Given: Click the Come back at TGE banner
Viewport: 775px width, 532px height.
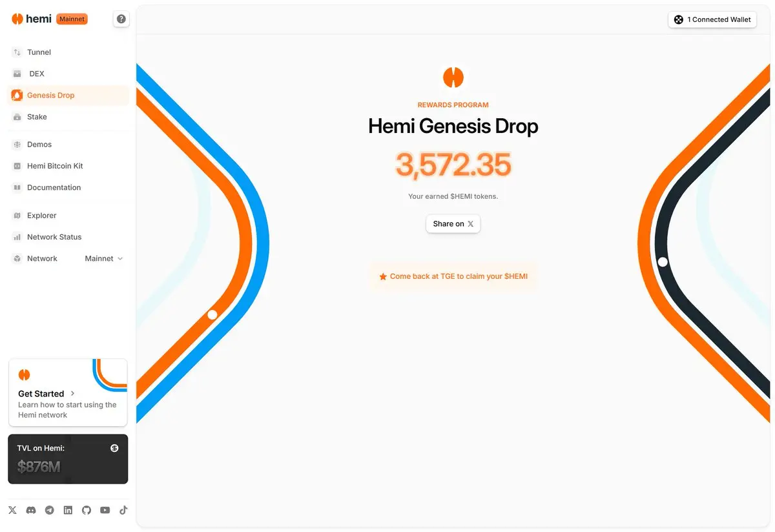Looking at the screenshot, I should (x=453, y=276).
